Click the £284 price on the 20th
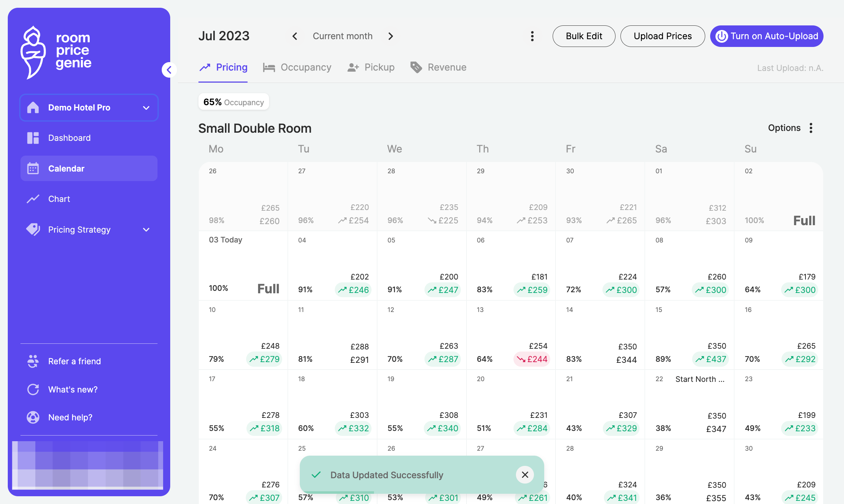This screenshot has height=504, width=844. [x=532, y=428]
